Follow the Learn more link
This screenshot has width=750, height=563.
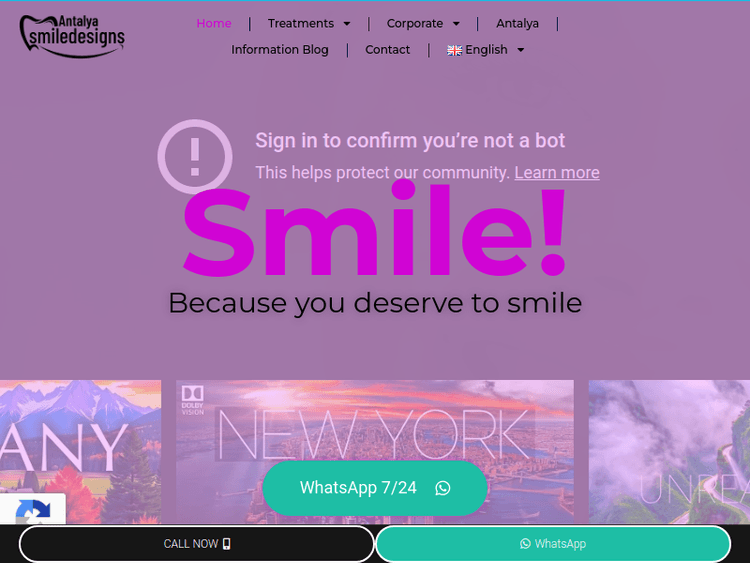click(x=557, y=172)
